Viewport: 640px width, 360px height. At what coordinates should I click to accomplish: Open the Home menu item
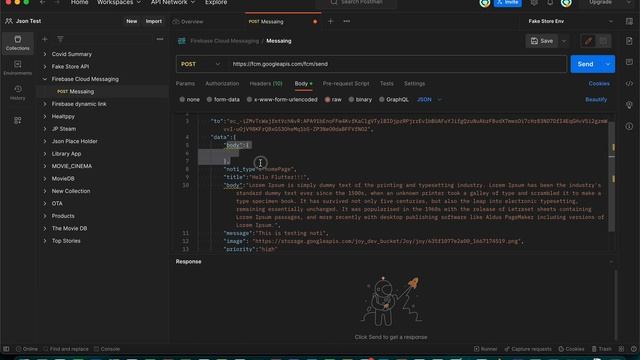79,2
